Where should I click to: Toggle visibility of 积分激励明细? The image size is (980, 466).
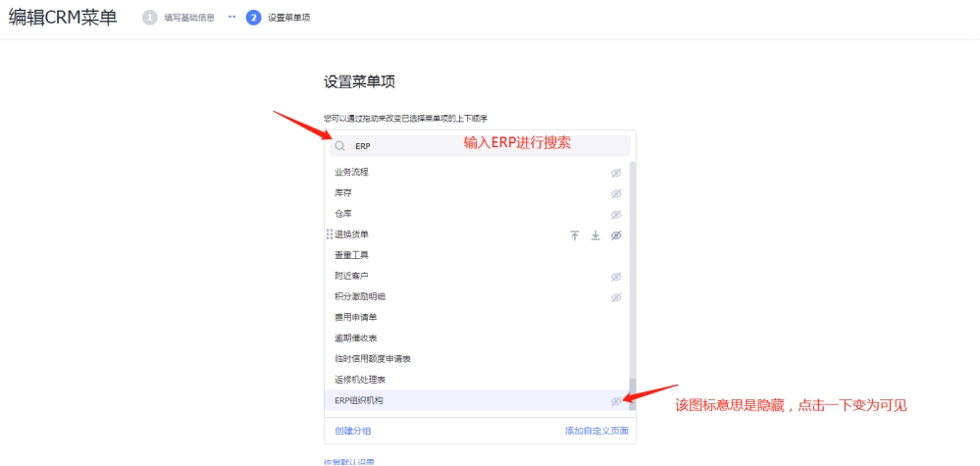click(616, 297)
